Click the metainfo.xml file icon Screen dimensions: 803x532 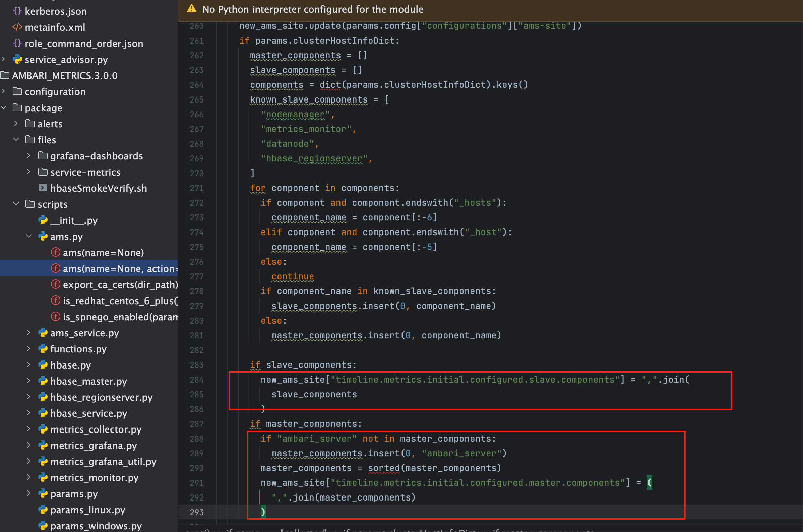(x=17, y=27)
